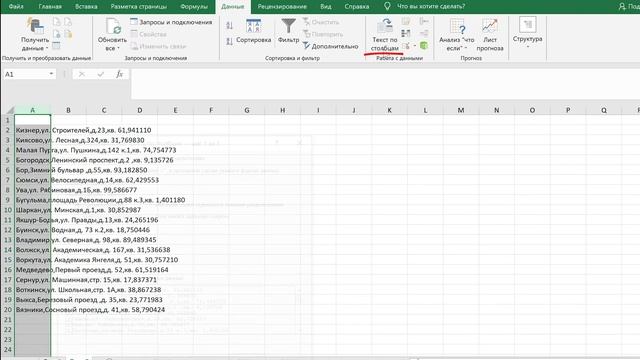Open Анализ "что если" menu

[457, 35]
